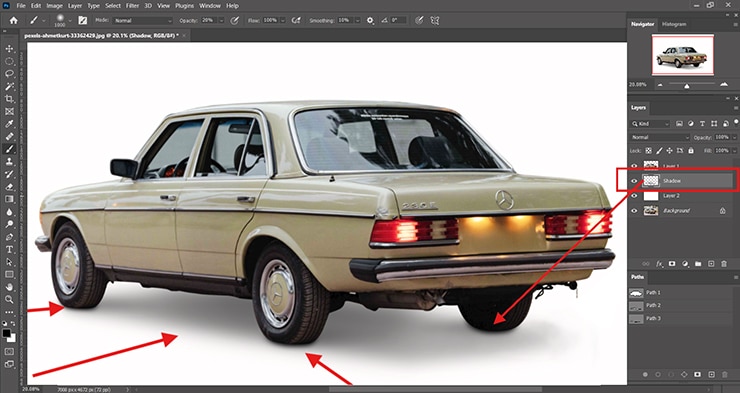Open the Filter menu
740x393 pixels.
[132, 6]
